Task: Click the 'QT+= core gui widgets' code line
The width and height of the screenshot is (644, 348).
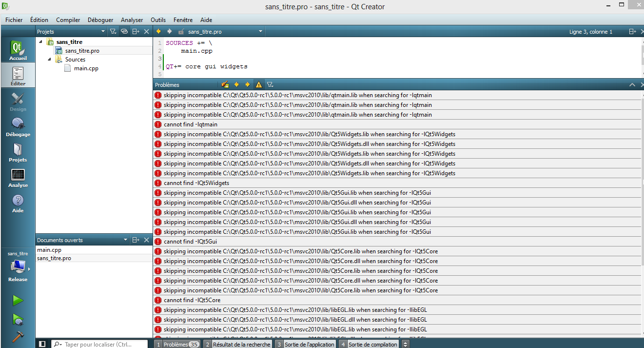Action: coord(207,66)
